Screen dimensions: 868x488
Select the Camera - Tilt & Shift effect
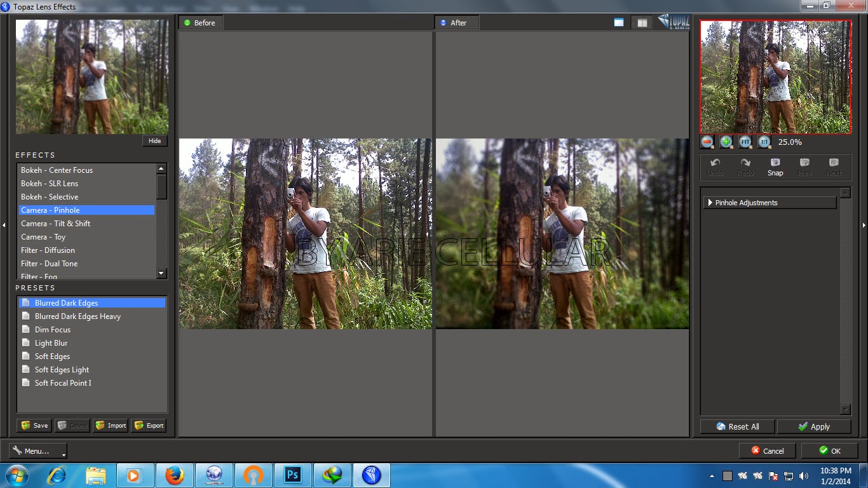click(x=86, y=224)
